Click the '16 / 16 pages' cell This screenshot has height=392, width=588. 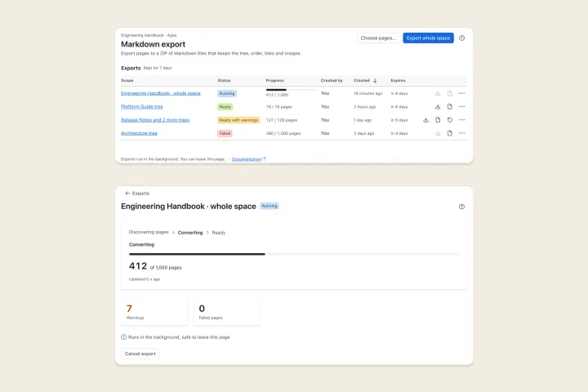pos(279,107)
